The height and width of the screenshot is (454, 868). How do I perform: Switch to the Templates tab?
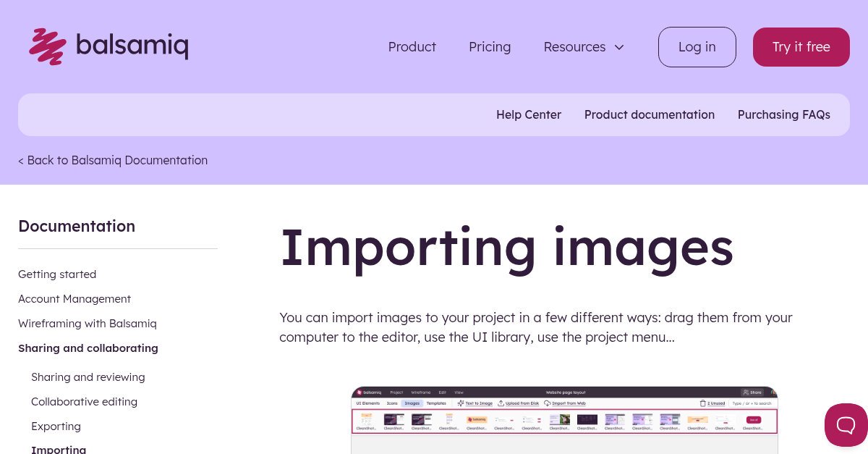point(438,403)
